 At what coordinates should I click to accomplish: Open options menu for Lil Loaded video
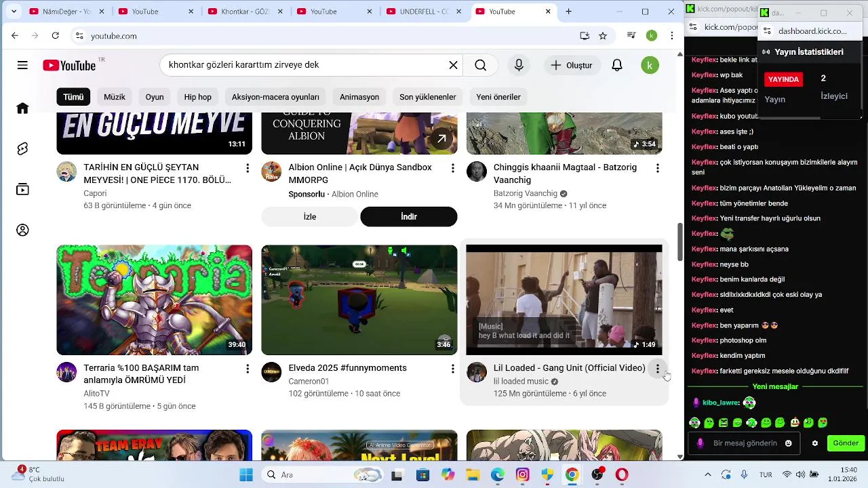pyautogui.click(x=657, y=369)
